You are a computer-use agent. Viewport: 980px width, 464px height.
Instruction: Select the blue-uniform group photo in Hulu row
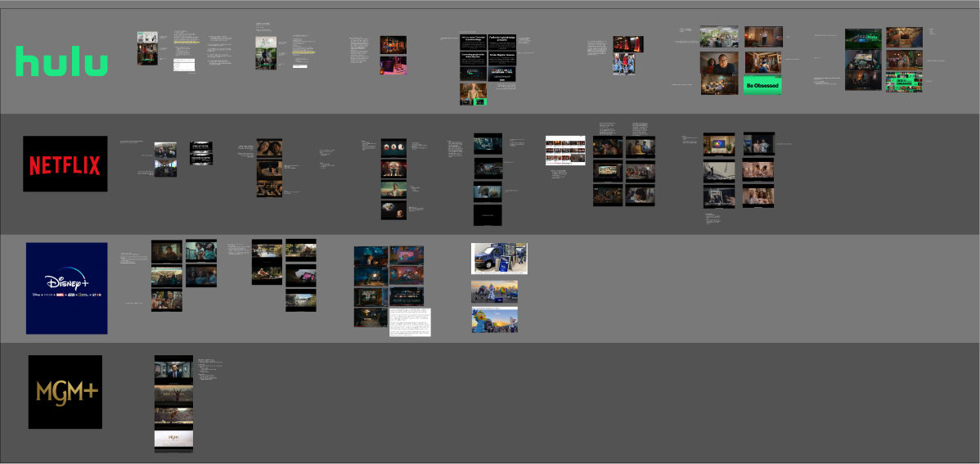[624, 64]
